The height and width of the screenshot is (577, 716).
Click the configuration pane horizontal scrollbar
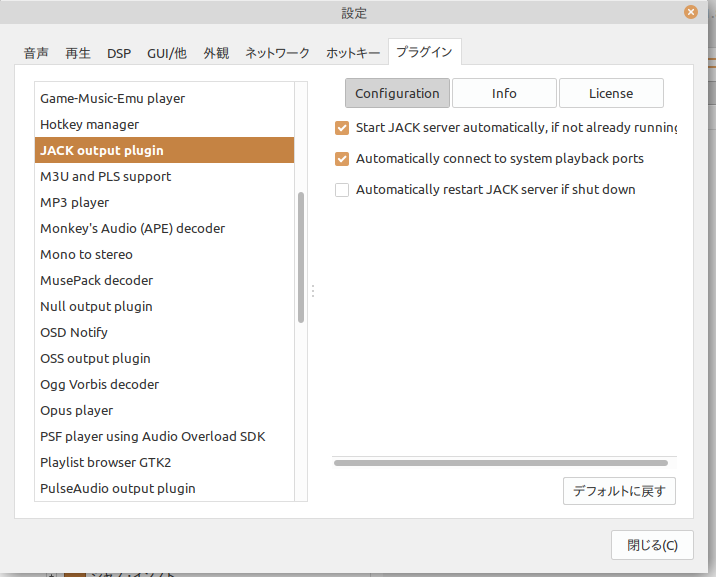(x=501, y=463)
